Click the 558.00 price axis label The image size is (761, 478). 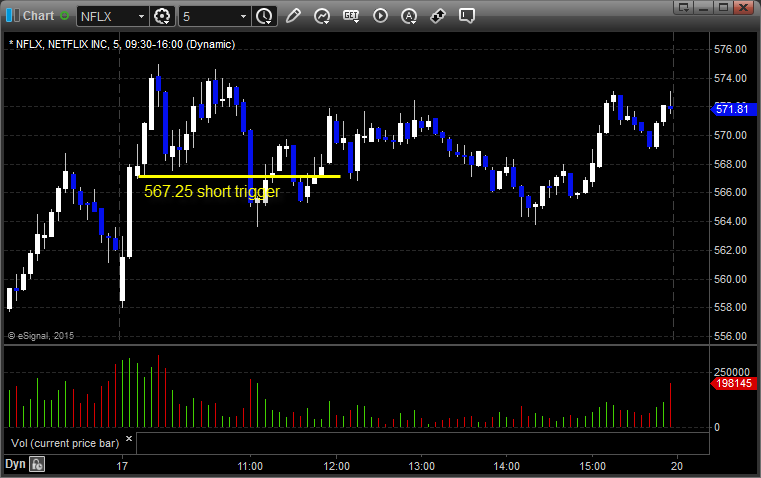730,307
